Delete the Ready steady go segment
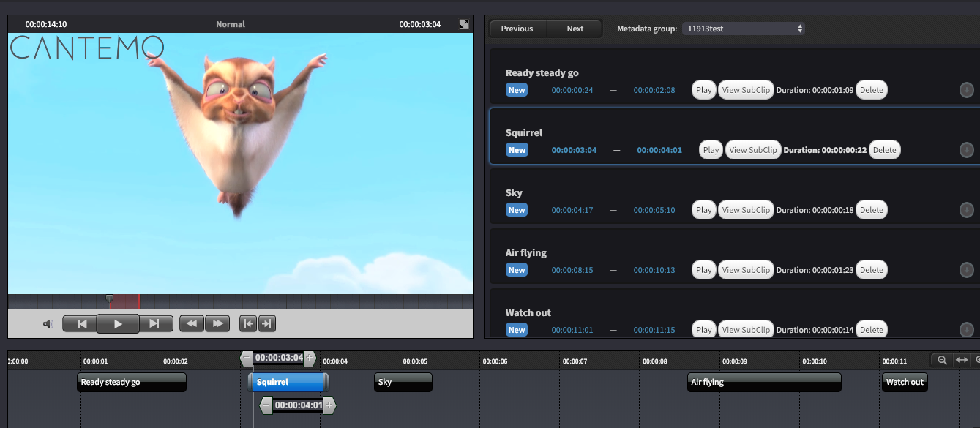This screenshot has width=980, height=428. [x=872, y=90]
